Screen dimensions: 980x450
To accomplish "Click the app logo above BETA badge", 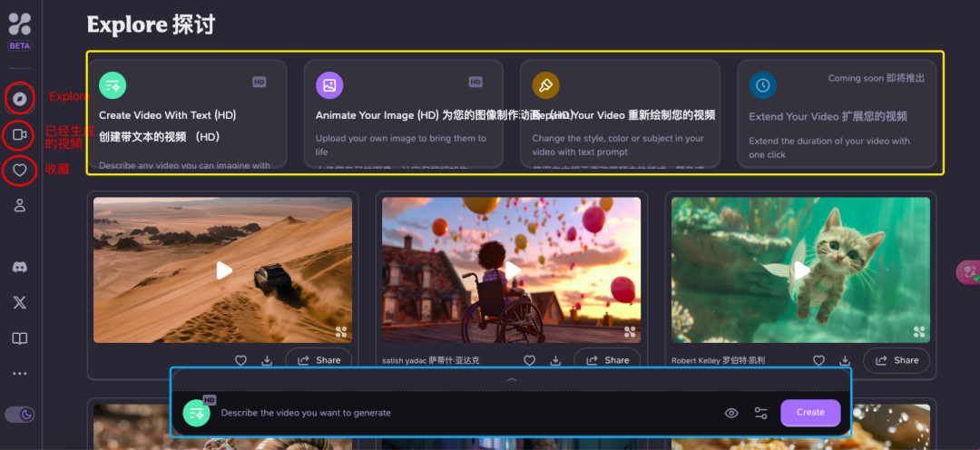I will (x=20, y=24).
